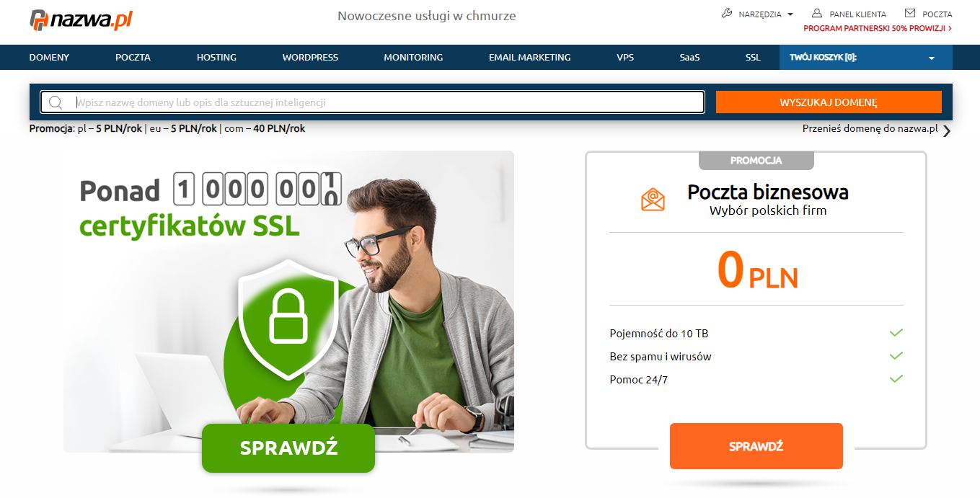Click the magnifier icon in the search field
Image resolution: width=980 pixels, height=498 pixels.
[56, 102]
